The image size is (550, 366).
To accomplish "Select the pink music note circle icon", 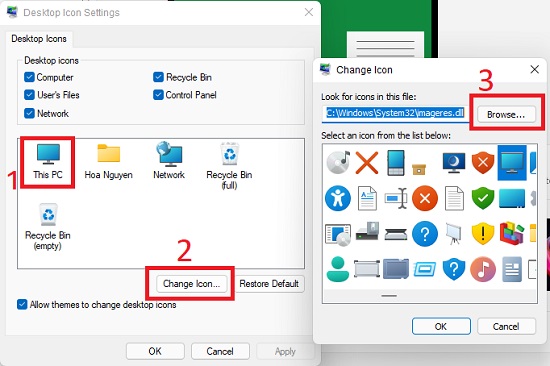I will pyautogui.click(x=483, y=269).
